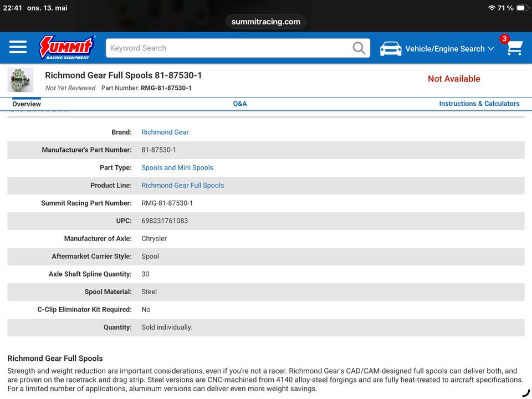Click the UPC value 698231761083

point(165,221)
